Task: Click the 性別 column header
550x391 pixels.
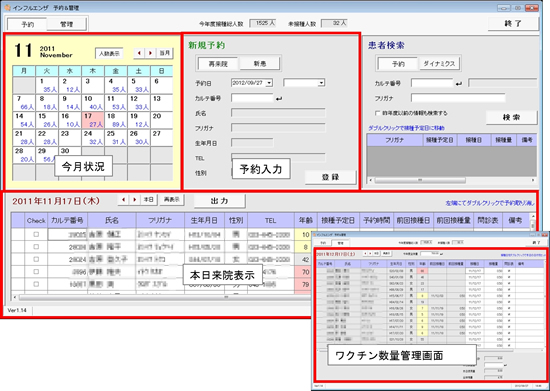Action: tap(236, 220)
